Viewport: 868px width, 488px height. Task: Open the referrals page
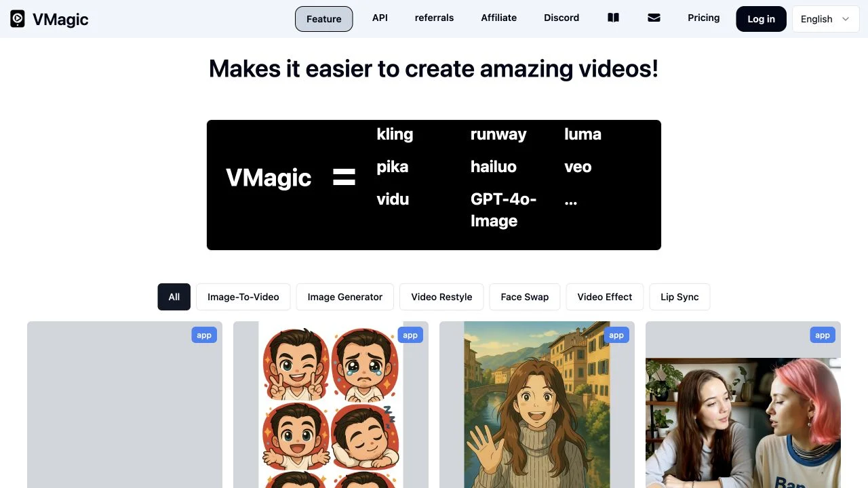[434, 18]
